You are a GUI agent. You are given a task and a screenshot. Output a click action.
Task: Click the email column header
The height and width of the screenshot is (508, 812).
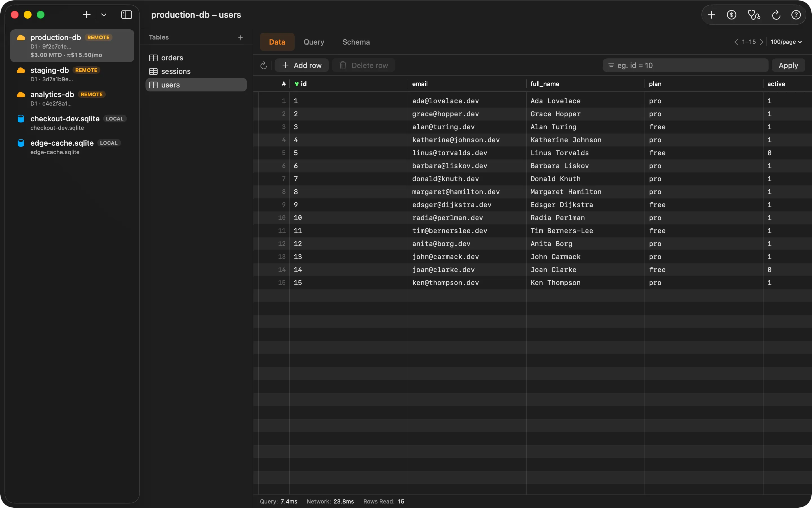click(x=467, y=84)
